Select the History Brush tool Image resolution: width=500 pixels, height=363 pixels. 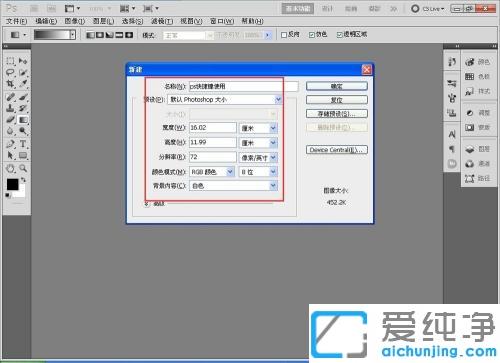pos(23,108)
